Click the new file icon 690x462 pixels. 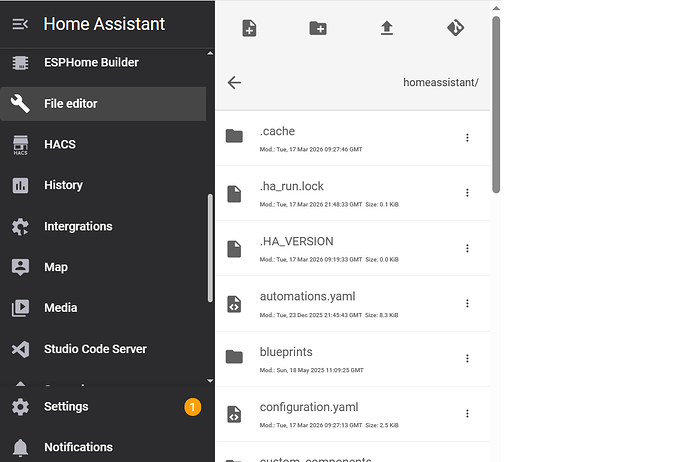(249, 28)
